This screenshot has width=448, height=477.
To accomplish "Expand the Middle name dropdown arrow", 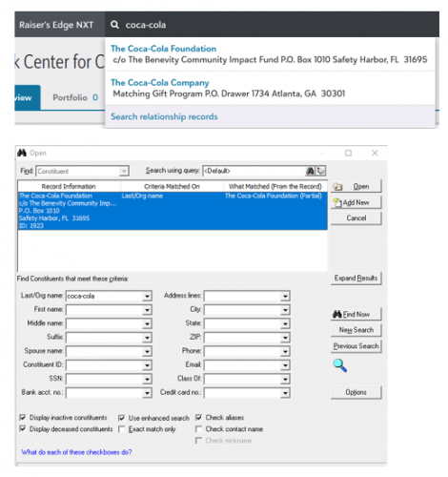I will click(x=147, y=323).
